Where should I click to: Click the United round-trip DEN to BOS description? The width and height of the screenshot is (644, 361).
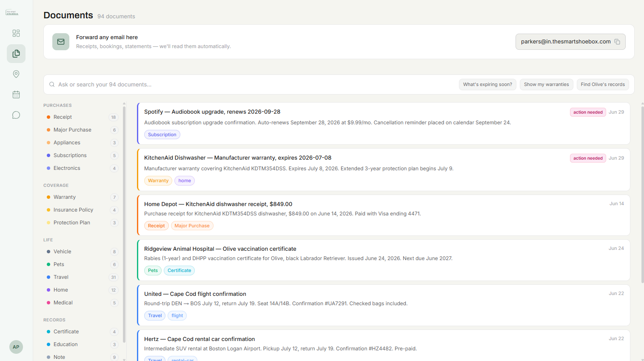pos(276,304)
